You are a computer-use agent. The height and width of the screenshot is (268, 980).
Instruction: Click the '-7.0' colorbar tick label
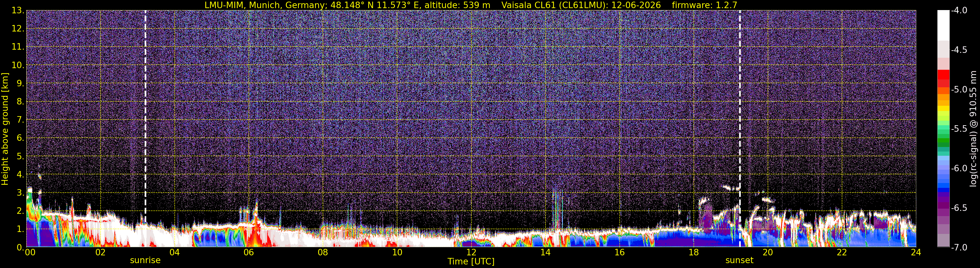pos(959,247)
